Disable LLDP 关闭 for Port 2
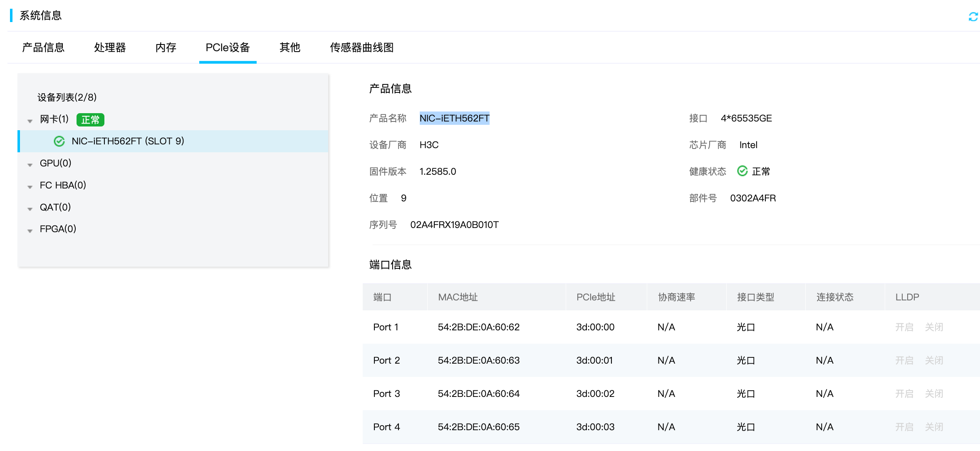 click(934, 360)
